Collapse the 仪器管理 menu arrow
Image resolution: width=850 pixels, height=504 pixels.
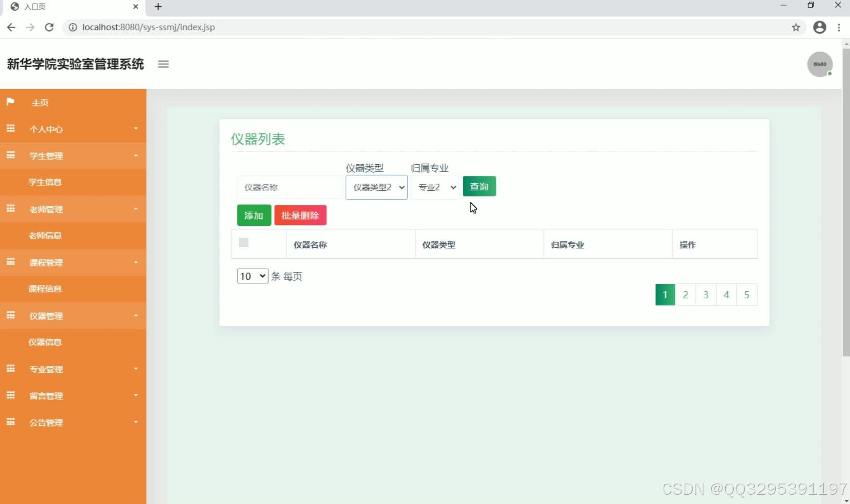coord(136,315)
